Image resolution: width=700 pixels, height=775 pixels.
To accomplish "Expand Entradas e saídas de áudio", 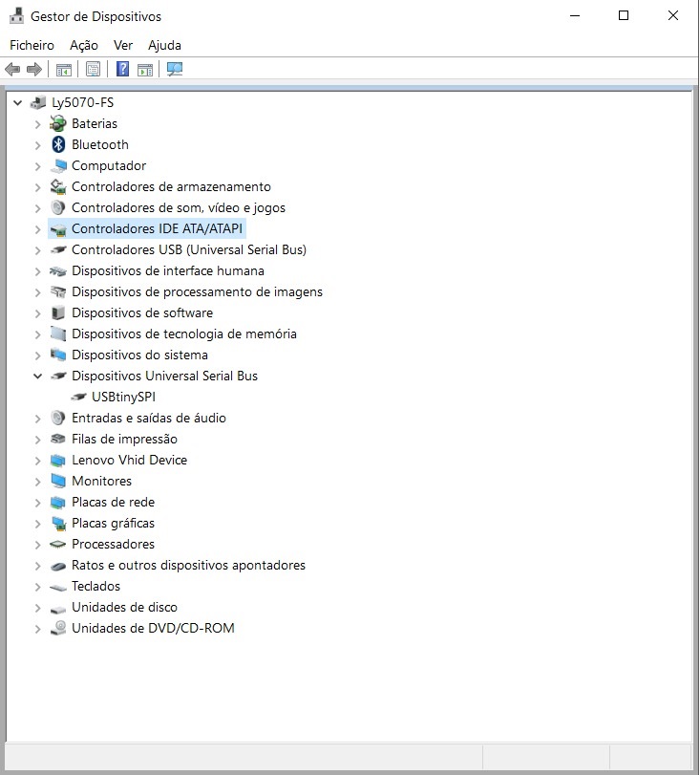I will click(x=37, y=419).
